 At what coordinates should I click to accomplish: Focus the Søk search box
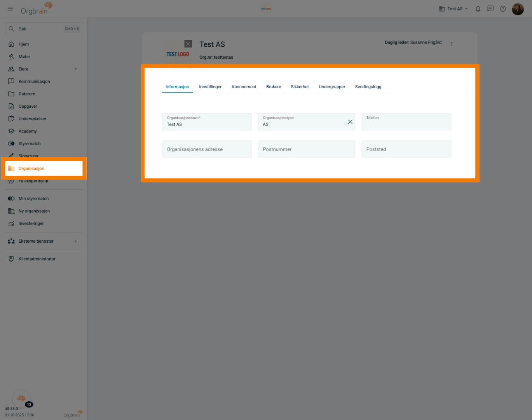point(41,29)
